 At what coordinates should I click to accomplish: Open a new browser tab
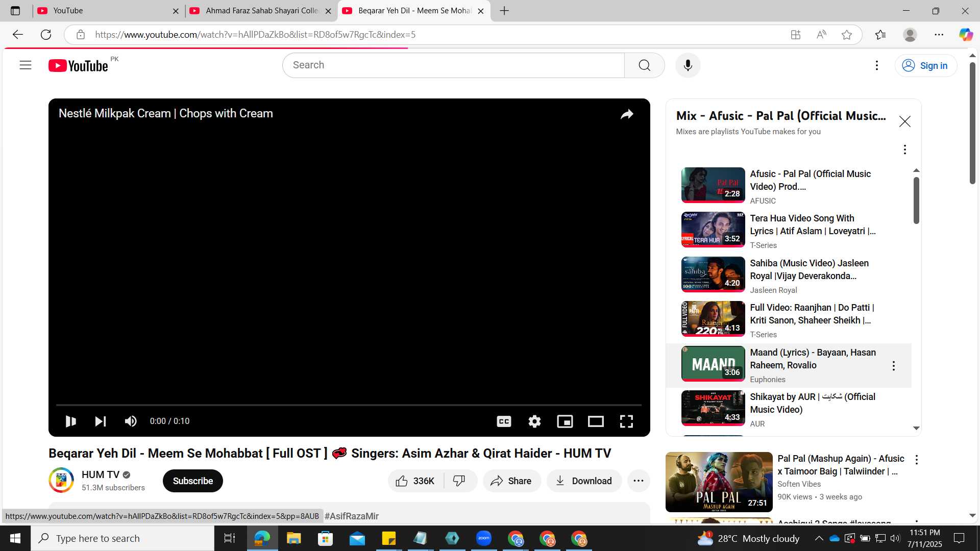point(504,11)
